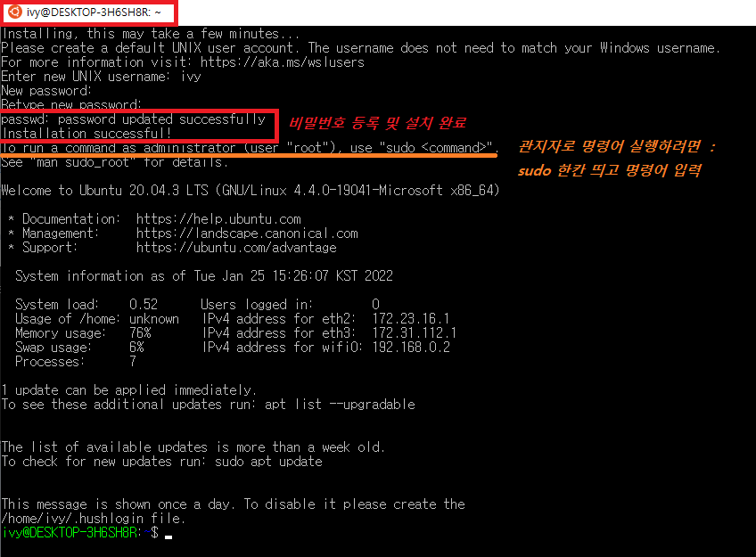Click the Swap usage value 6%
This screenshot has width=756, height=557.
tap(136, 348)
